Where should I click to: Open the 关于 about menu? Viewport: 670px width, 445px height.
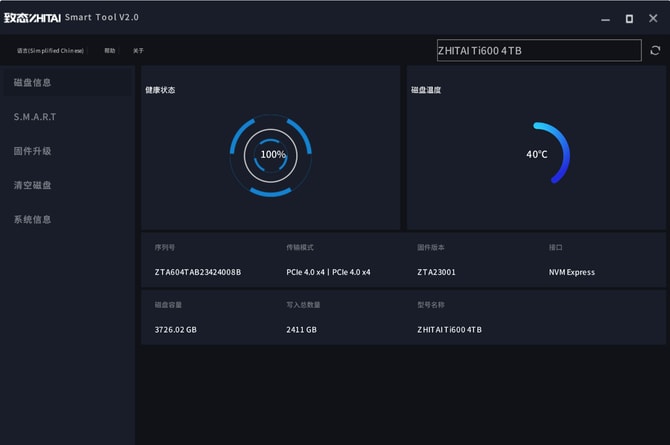[x=138, y=51]
